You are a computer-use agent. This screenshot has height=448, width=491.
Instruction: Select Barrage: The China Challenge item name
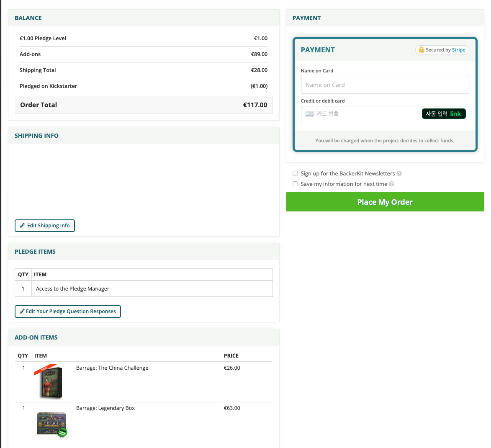tap(112, 368)
